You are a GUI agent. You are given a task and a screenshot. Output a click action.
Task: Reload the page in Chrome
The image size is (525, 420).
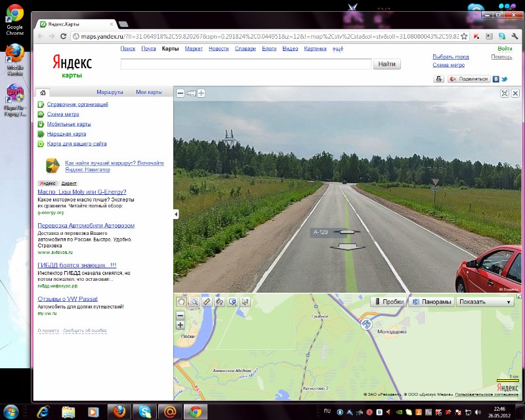[x=63, y=36]
